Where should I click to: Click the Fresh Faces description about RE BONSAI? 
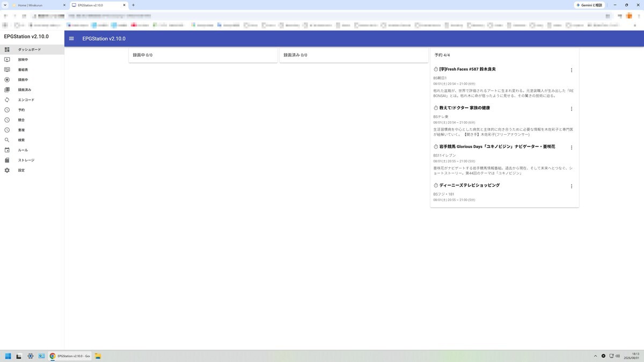503,93
